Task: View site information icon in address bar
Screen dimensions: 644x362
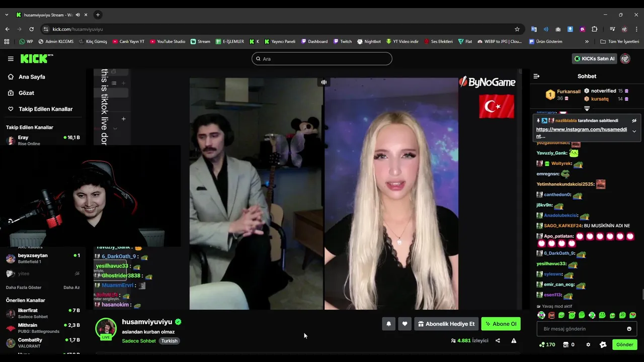Action: [x=46, y=29]
